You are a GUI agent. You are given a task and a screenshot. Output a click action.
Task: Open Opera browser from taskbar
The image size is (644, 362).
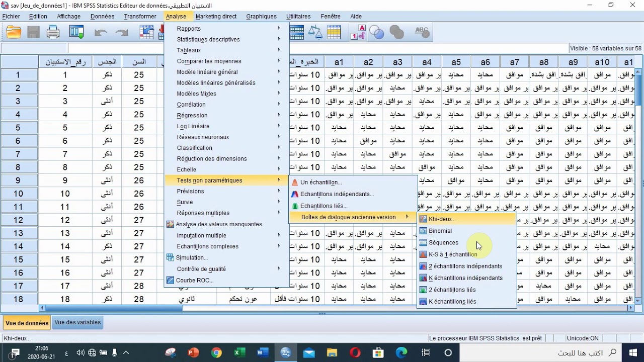click(x=355, y=353)
